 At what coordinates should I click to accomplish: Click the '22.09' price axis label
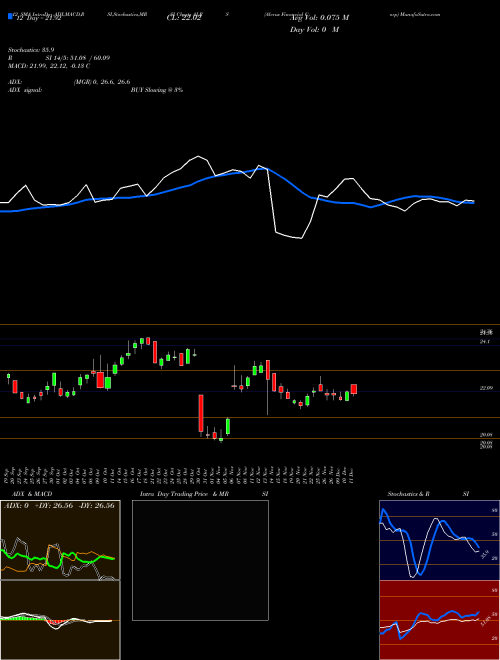click(486, 389)
